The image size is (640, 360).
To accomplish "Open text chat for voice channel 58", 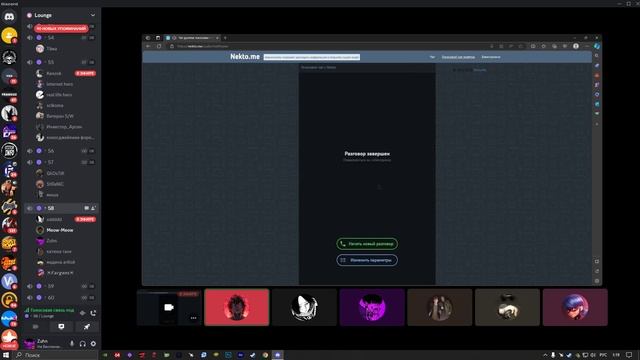I will pyautogui.click(x=86, y=208).
